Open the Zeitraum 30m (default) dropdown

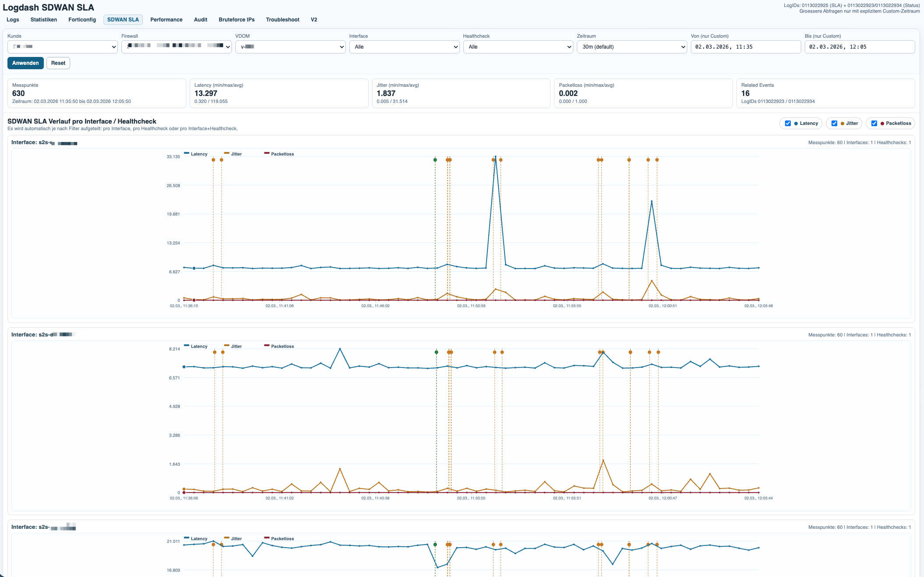(632, 47)
